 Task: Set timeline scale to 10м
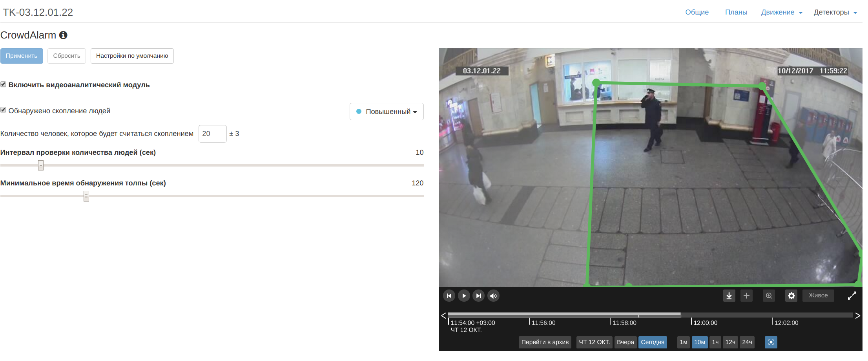[700, 342]
